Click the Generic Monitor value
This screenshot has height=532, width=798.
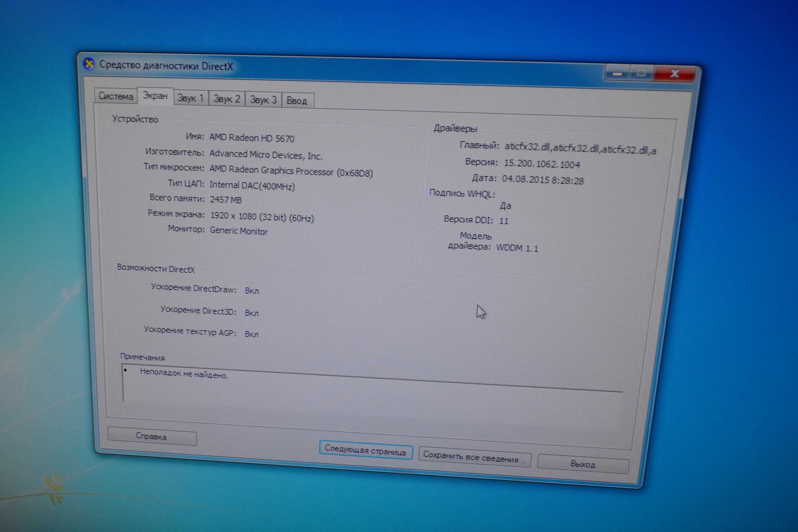point(239,231)
